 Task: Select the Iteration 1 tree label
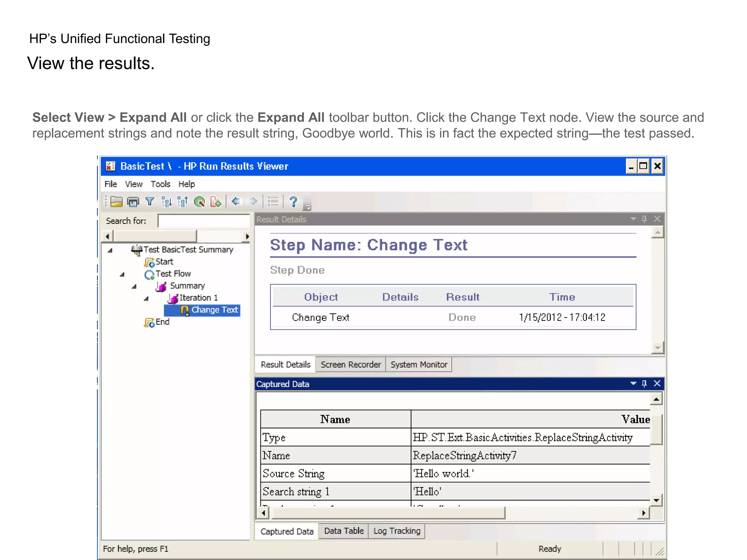point(198,298)
